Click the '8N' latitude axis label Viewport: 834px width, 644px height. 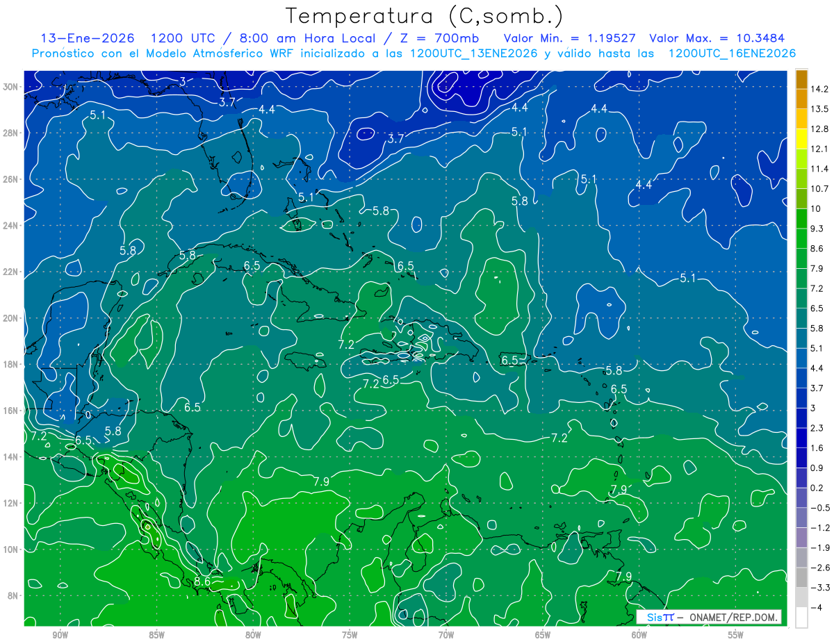[13, 596]
